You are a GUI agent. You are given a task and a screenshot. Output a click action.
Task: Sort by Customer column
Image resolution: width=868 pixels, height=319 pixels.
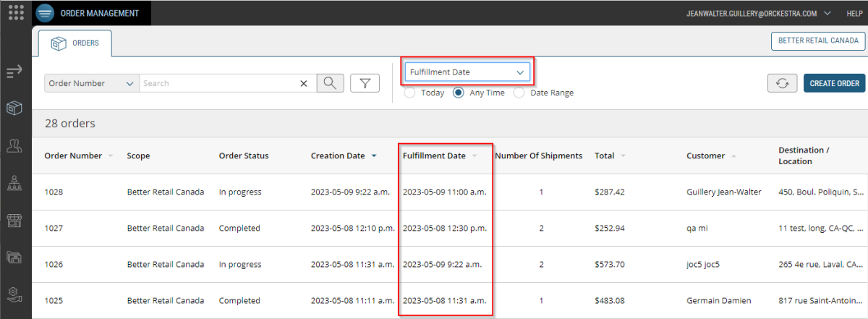(x=710, y=156)
